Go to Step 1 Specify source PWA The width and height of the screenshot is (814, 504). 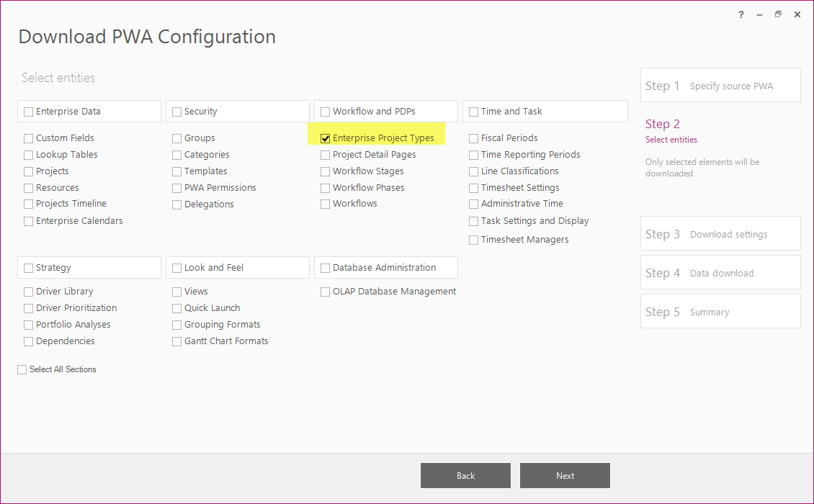point(720,85)
